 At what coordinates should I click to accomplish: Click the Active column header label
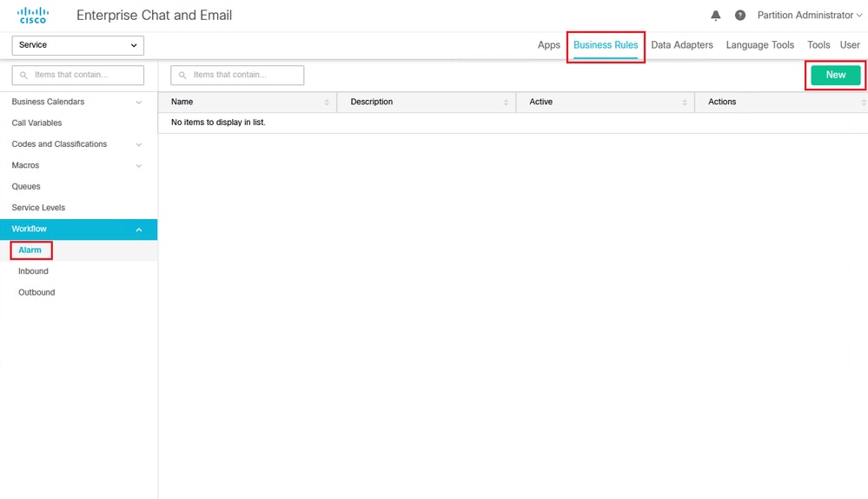point(540,102)
